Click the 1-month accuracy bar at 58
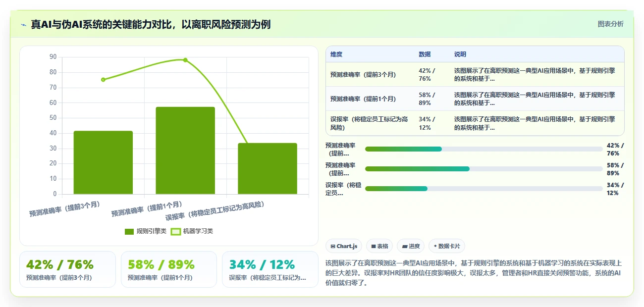Screen dimensions: 644x307 pos(185,151)
